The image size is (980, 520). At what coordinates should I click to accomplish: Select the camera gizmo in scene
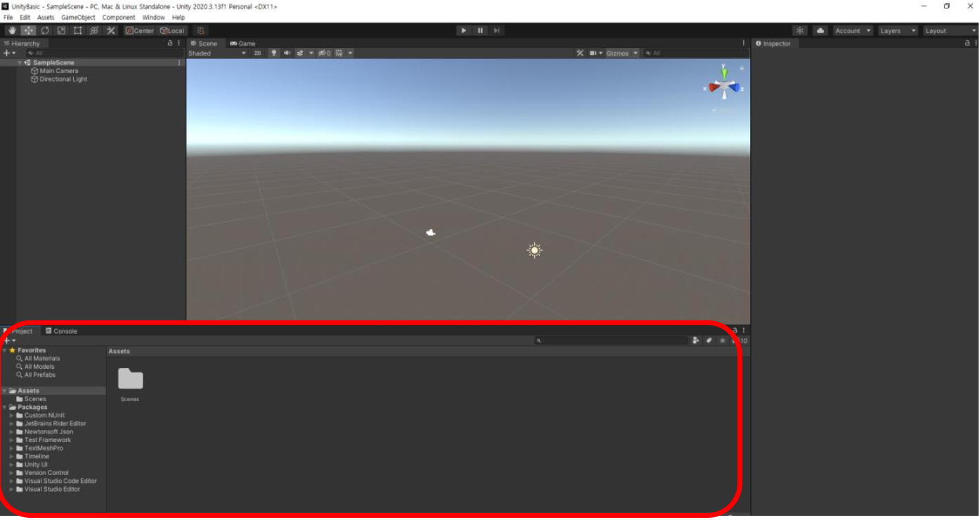(430, 233)
